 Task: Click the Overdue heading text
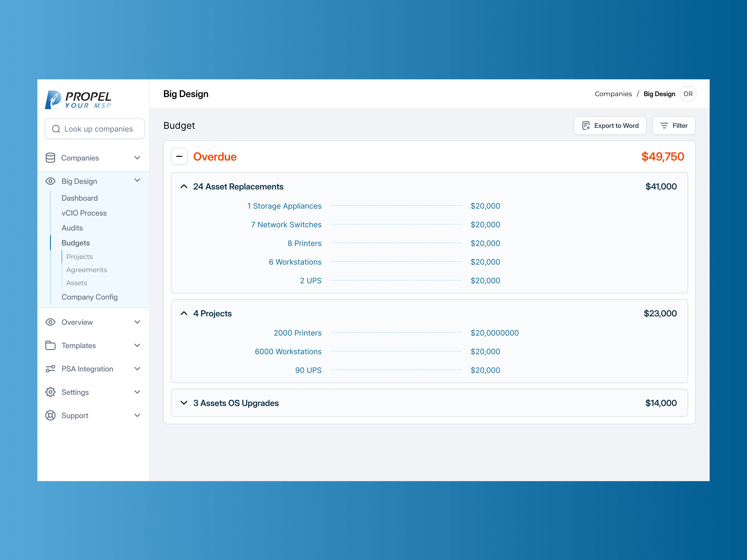coord(215,157)
